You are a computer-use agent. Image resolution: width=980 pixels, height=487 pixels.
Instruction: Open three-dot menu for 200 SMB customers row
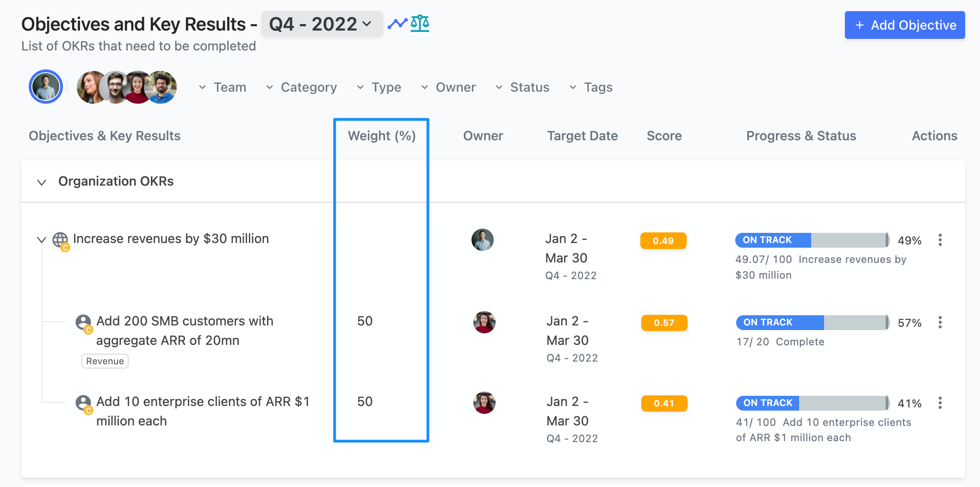(940, 322)
